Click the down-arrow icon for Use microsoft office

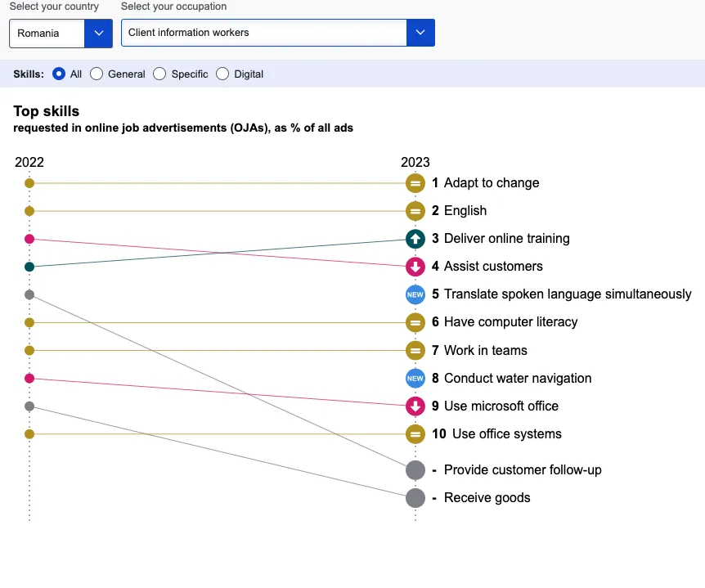tap(415, 406)
